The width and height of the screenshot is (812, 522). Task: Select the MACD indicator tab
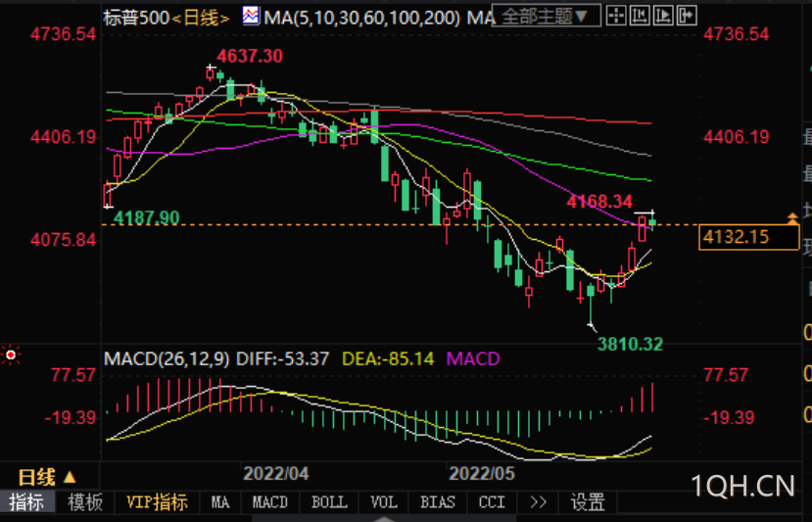pyautogui.click(x=269, y=501)
